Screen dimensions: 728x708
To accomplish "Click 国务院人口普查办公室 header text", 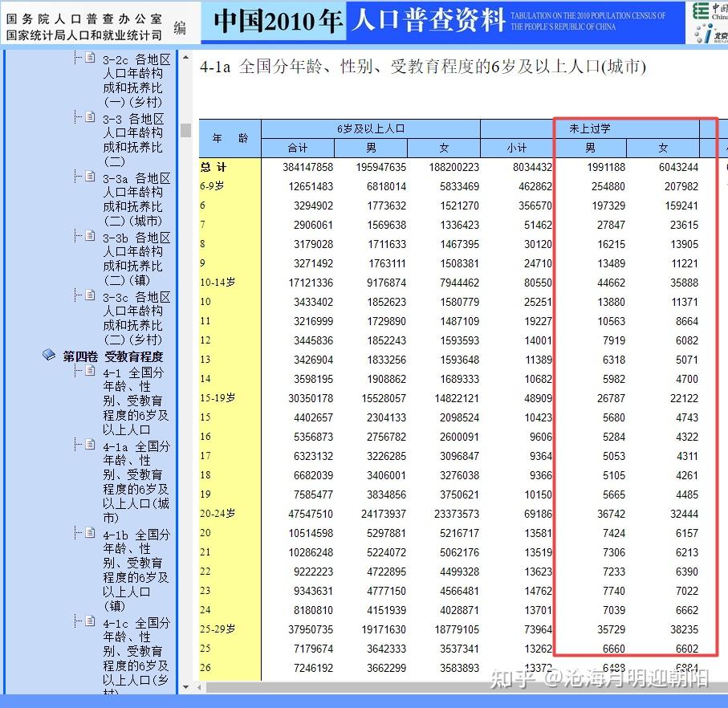I will [84, 18].
